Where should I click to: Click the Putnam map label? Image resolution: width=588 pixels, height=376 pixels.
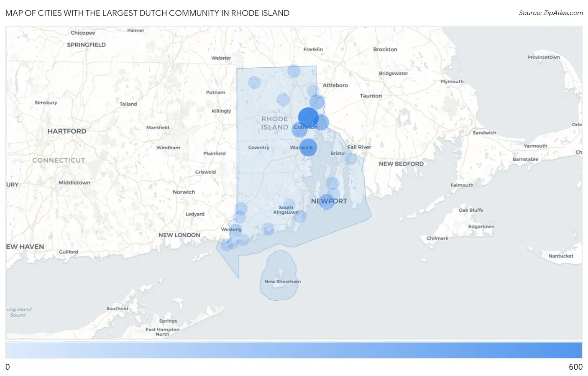click(x=215, y=92)
